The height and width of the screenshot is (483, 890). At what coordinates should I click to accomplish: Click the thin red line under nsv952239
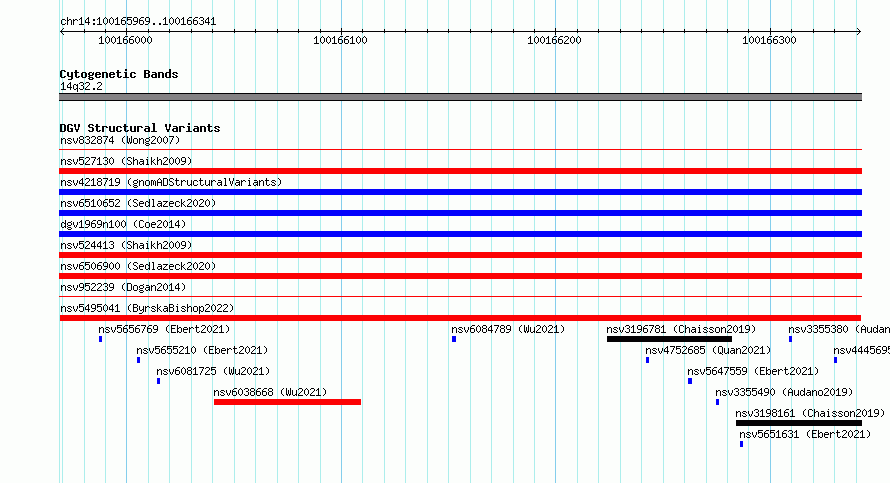[x=460, y=297]
